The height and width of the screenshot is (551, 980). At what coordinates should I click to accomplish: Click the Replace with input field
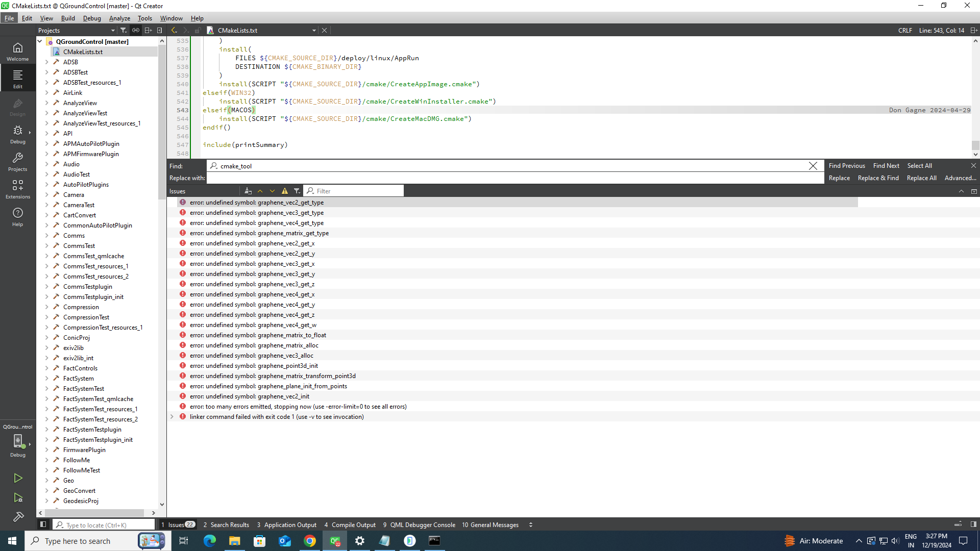click(x=515, y=178)
